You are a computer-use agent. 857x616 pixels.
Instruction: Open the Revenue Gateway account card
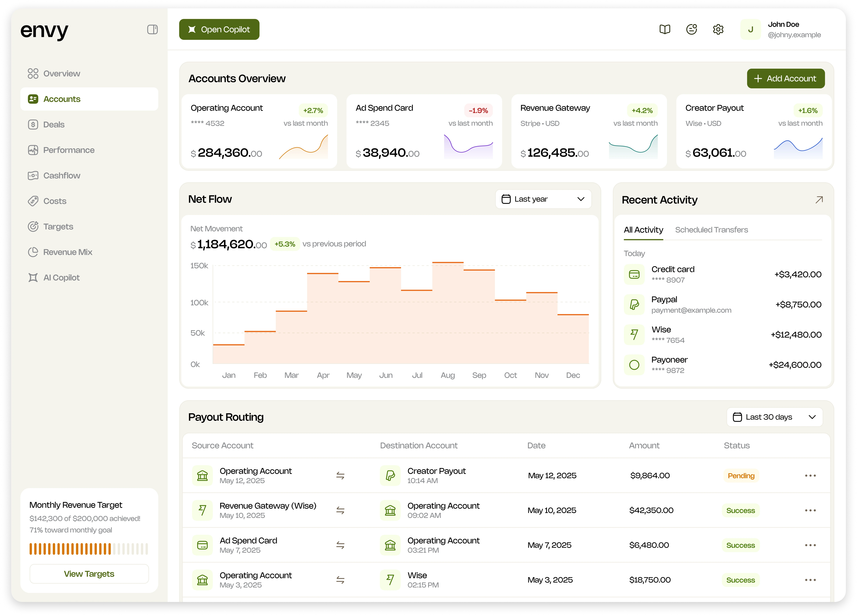tap(589, 131)
